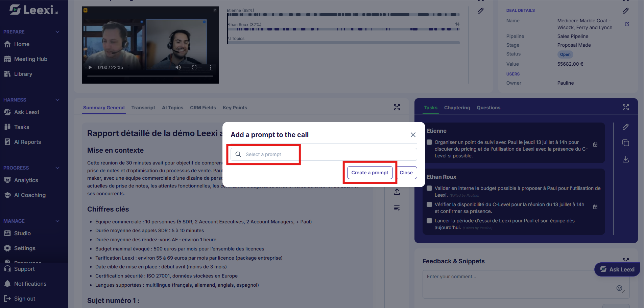The width and height of the screenshot is (644, 308).
Task: Play the meeting video recording
Action: tap(90, 67)
